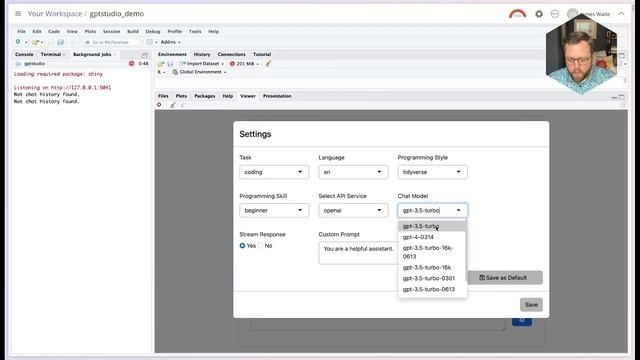Open the Session menu
Viewport: 640px width, 360px height.
111,31
